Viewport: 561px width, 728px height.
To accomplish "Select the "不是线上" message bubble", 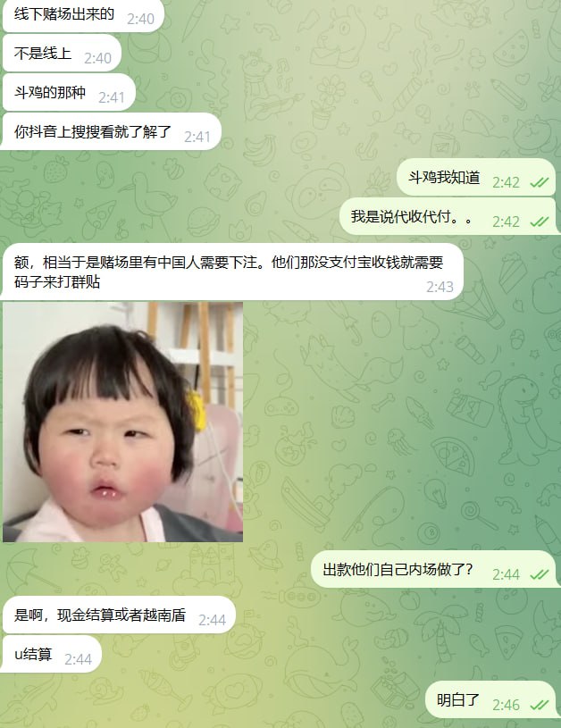I will 62,54.
